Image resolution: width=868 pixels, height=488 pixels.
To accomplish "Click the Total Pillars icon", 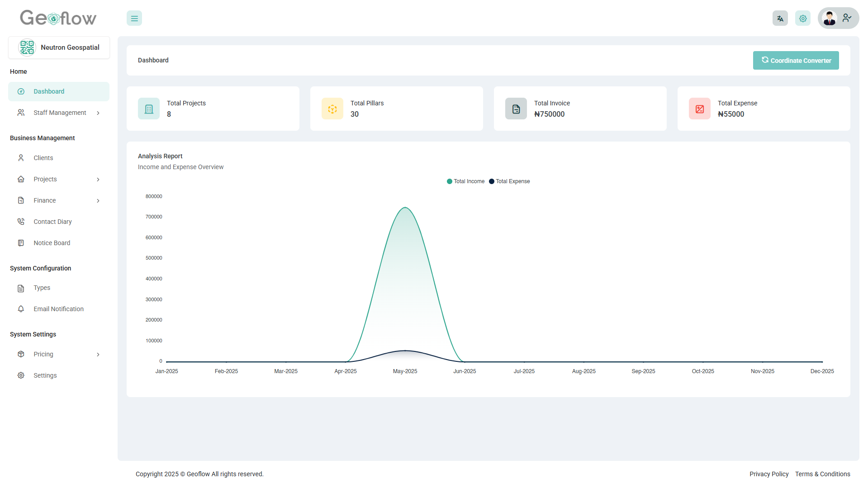I will pos(332,109).
